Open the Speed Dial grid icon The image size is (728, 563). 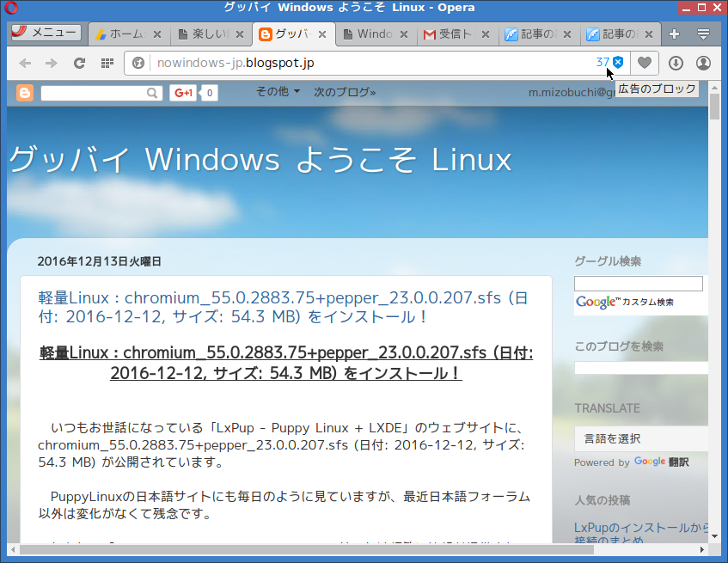(107, 63)
